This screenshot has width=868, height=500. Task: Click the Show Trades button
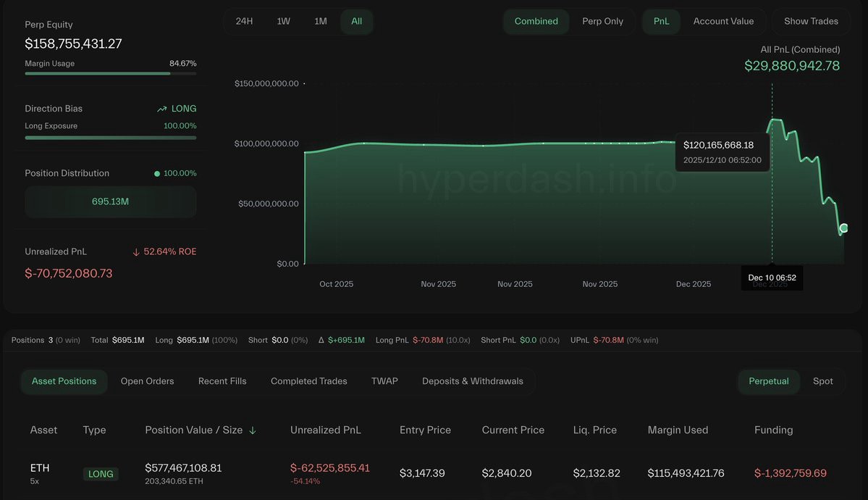point(810,22)
